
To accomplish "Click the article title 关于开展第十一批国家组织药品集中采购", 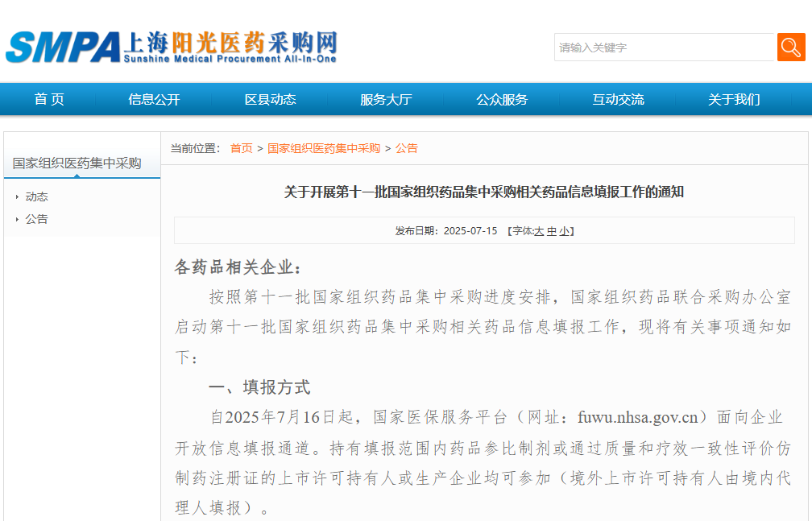I will [x=483, y=192].
